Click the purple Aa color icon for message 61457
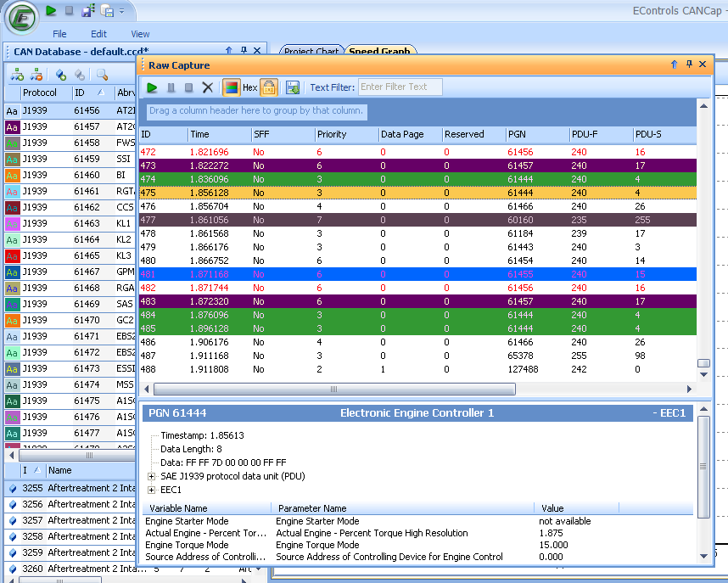This screenshot has width=728, height=583. pyautogui.click(x=12, y=126)
